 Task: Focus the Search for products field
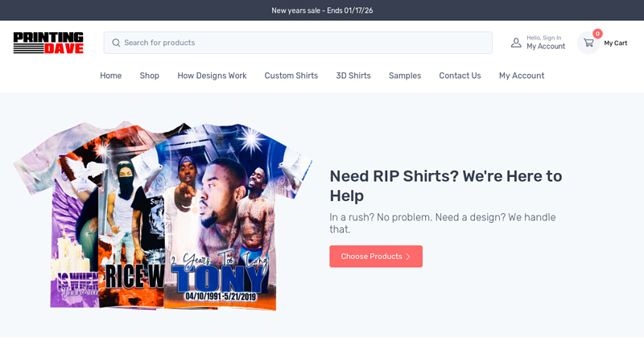click(x=298, y=43)
